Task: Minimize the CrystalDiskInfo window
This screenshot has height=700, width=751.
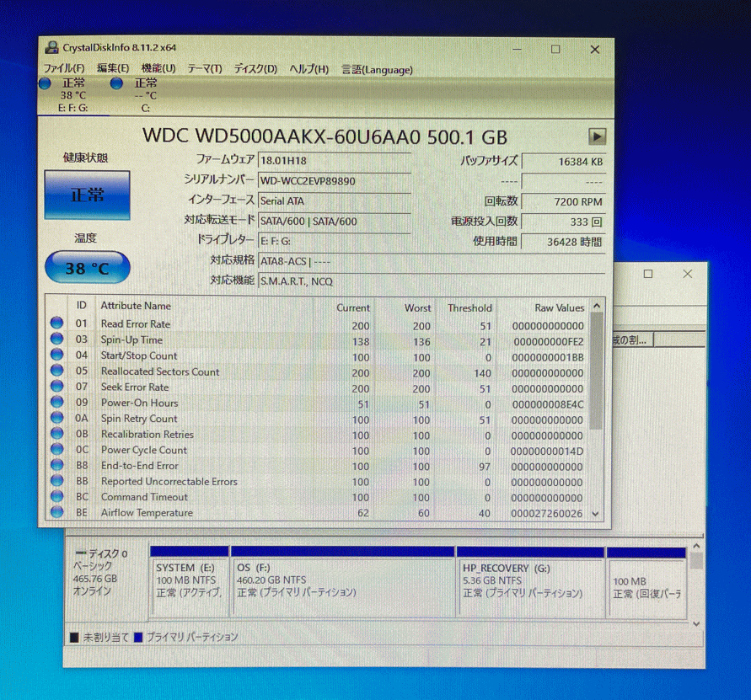Action: (518, 49)
